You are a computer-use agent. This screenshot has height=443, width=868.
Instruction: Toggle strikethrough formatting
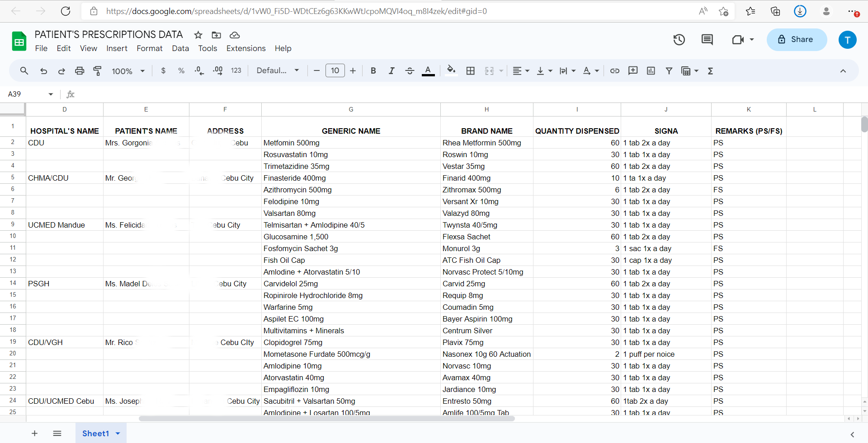click(x=410, y=71)
